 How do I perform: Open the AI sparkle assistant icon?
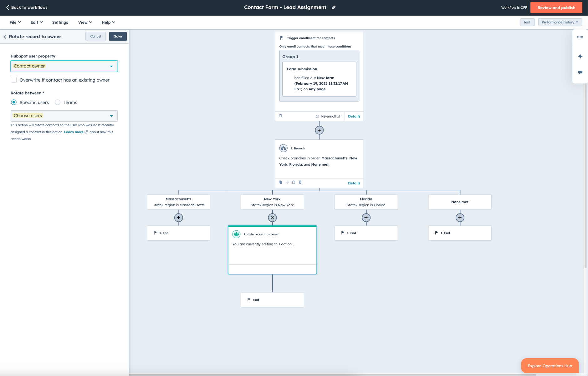tap(580, 56)
